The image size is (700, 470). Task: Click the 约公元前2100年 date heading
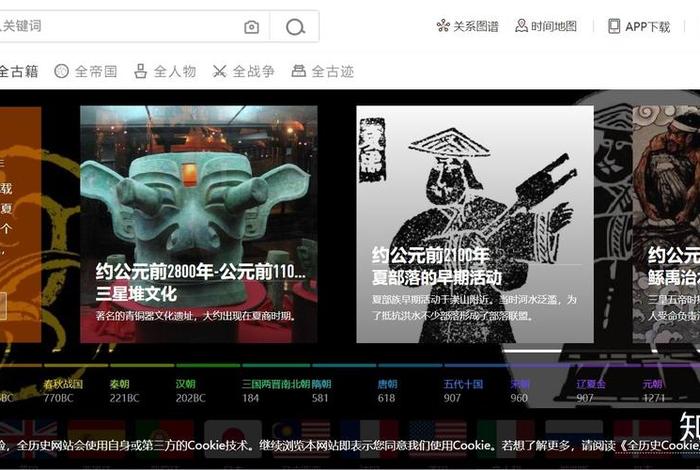tap(431, 255)
